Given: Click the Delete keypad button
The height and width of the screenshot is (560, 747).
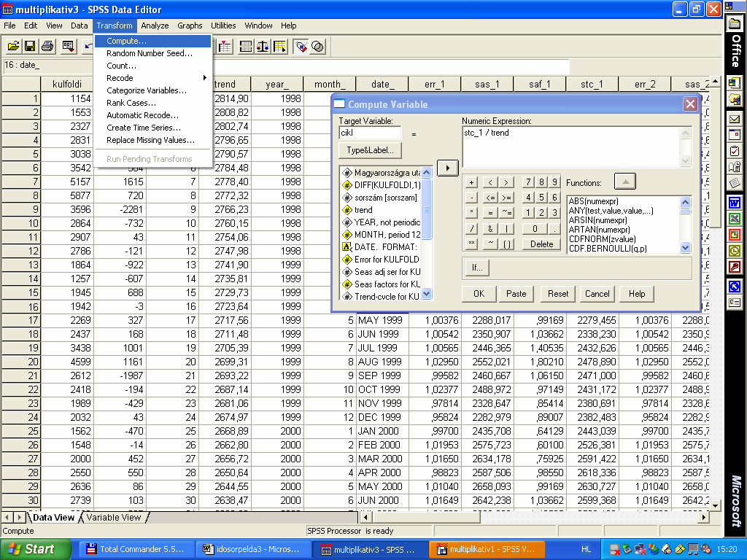Looking at the screenshot, I should coord(542,244).
